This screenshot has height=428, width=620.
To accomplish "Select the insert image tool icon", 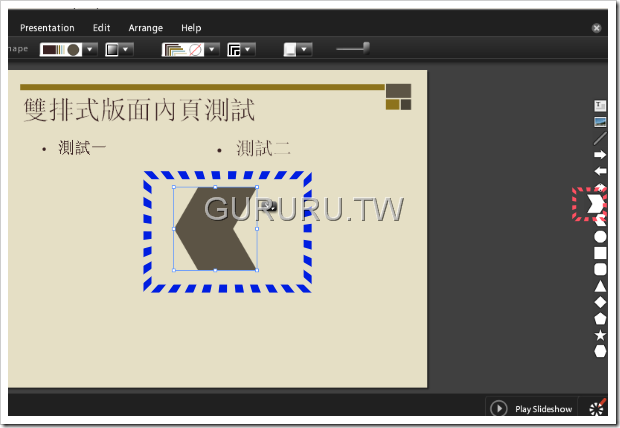I will [x=600, y=122].
